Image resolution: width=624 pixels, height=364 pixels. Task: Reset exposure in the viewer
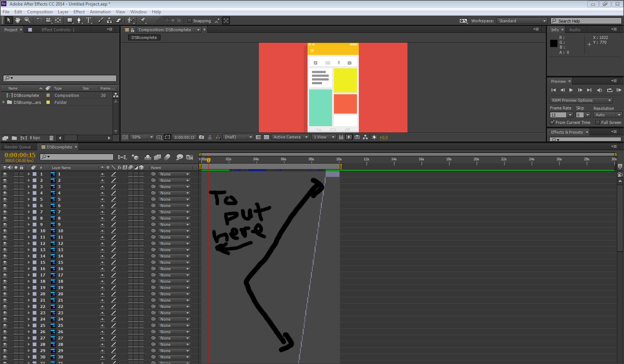[x=374, y=137]
